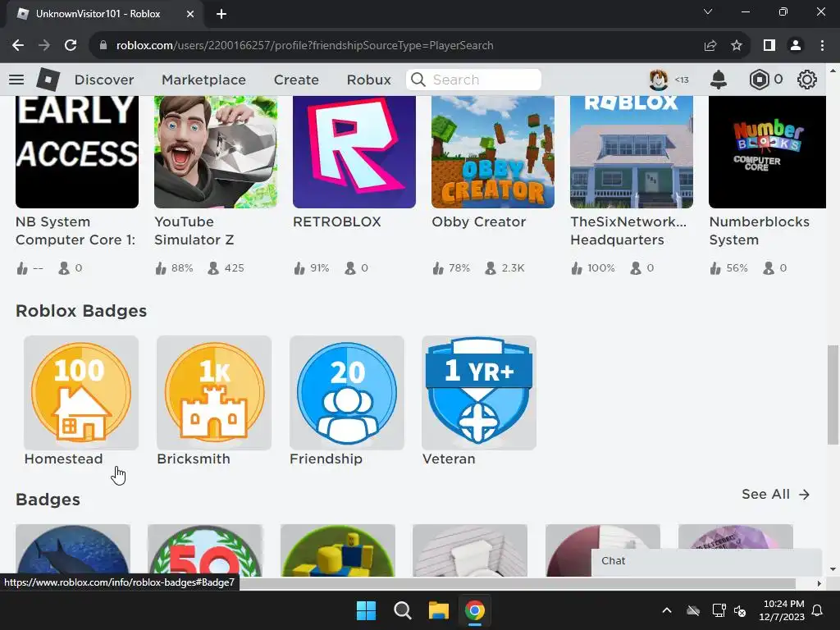
Task: Open Chrome three-dot menu
Action: click(x=822, y=46)
